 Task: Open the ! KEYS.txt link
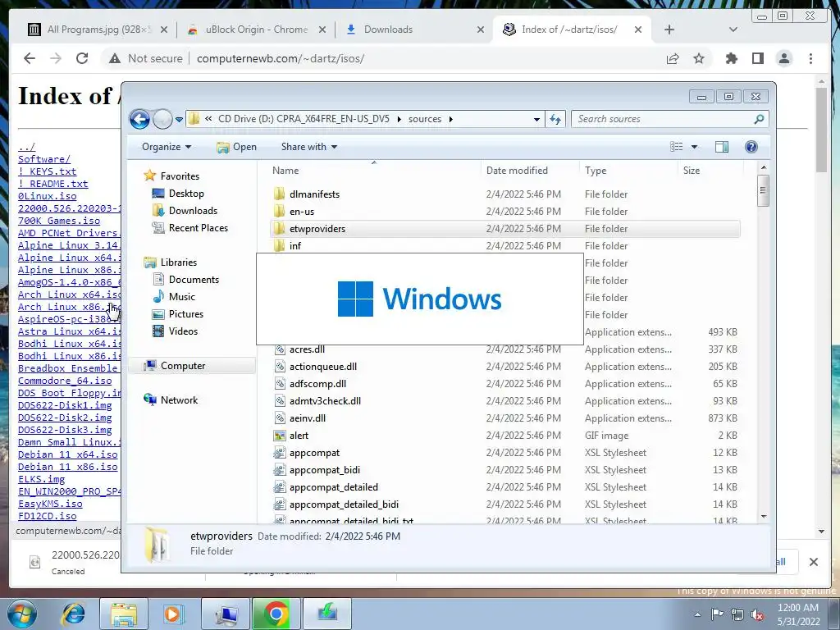coord(47,171)
